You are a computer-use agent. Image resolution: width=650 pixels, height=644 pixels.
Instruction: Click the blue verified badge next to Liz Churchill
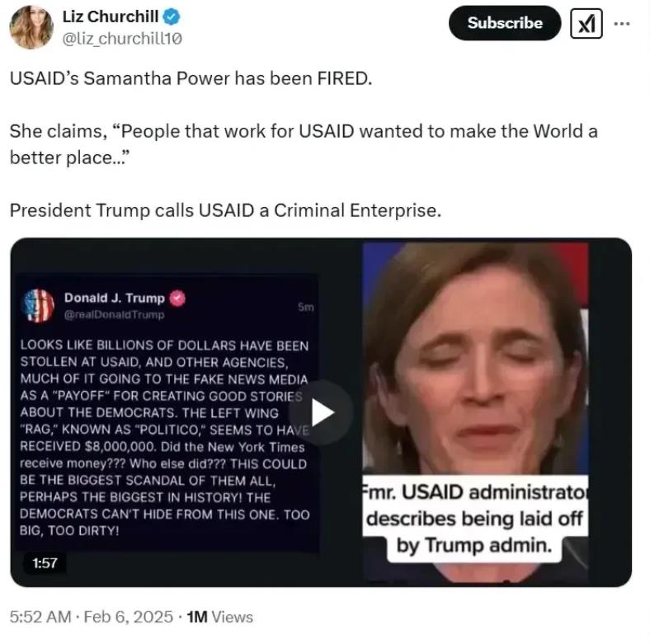point(172,16)
